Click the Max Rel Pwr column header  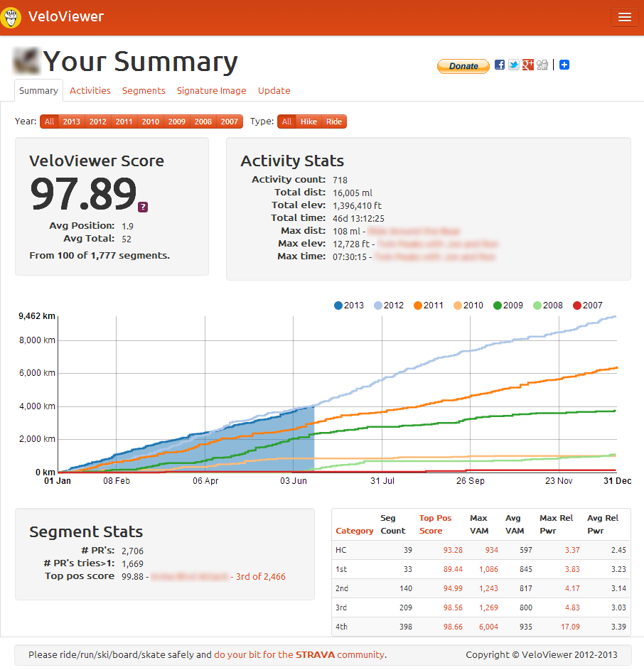556,524
